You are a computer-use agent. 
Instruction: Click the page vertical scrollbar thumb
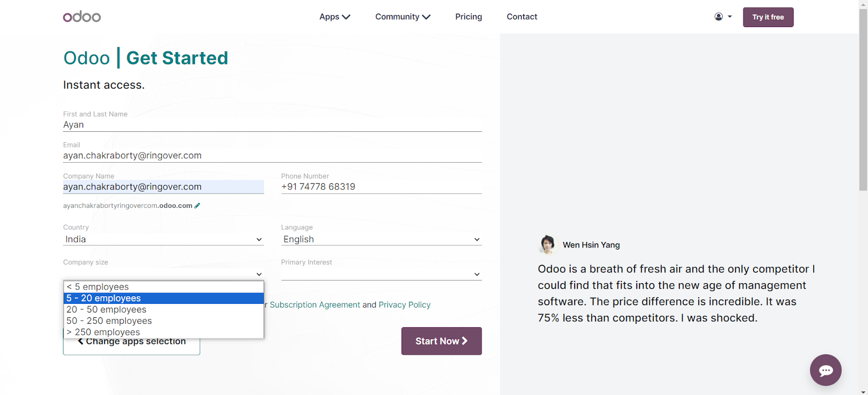(x=863, y=99)
